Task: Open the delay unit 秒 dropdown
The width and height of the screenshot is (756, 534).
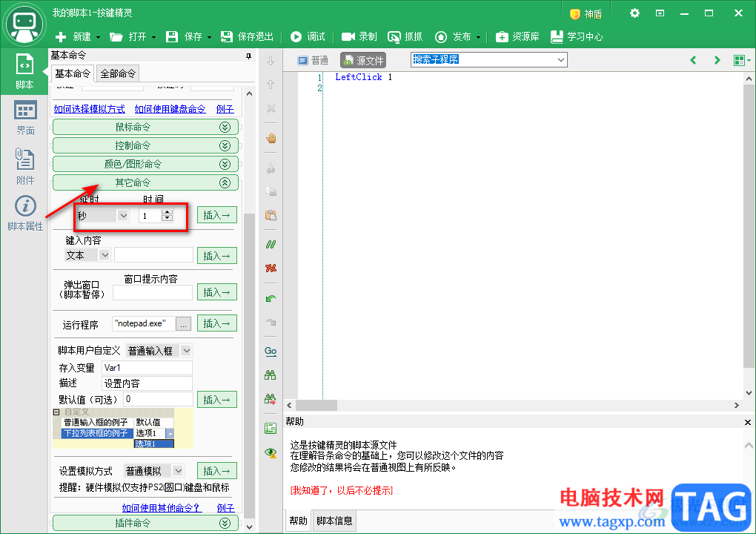Action: point(122,215)
